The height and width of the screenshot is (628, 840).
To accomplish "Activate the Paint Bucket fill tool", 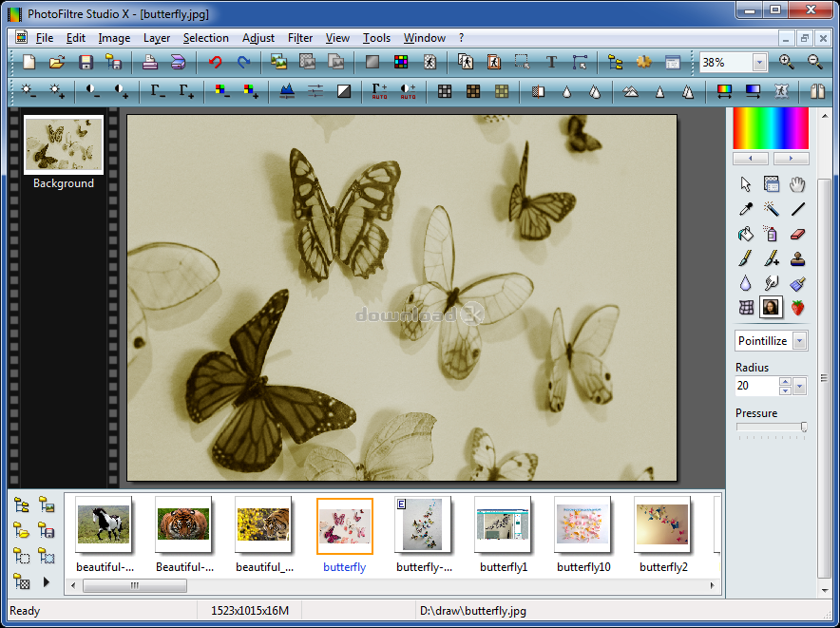I will tap(745, 233).
